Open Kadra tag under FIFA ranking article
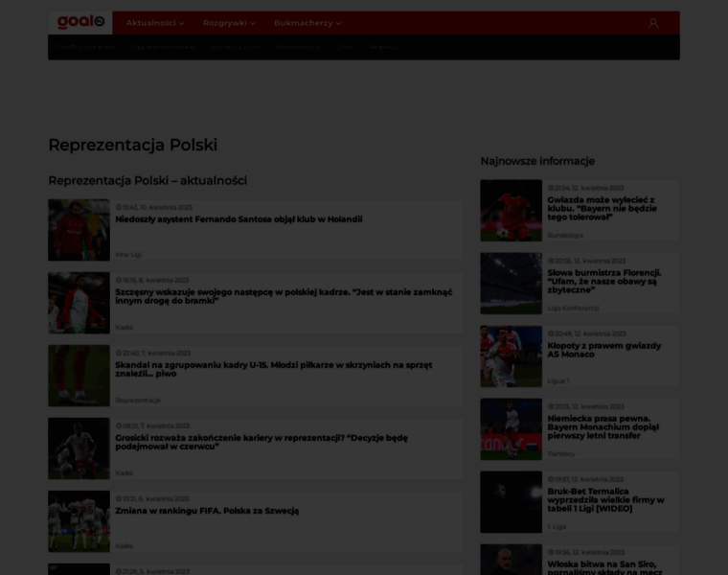This screenshot has width=728, height=575. (124, 546)
